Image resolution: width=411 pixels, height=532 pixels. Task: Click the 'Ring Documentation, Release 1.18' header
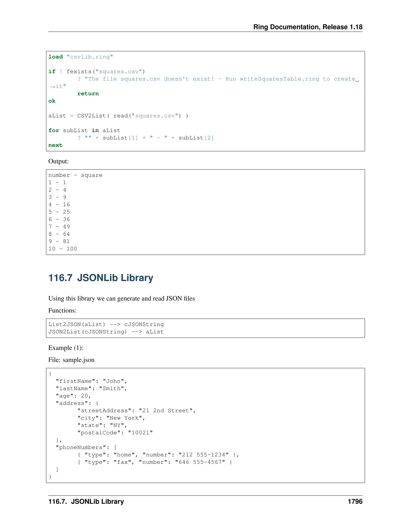point(308,27)
